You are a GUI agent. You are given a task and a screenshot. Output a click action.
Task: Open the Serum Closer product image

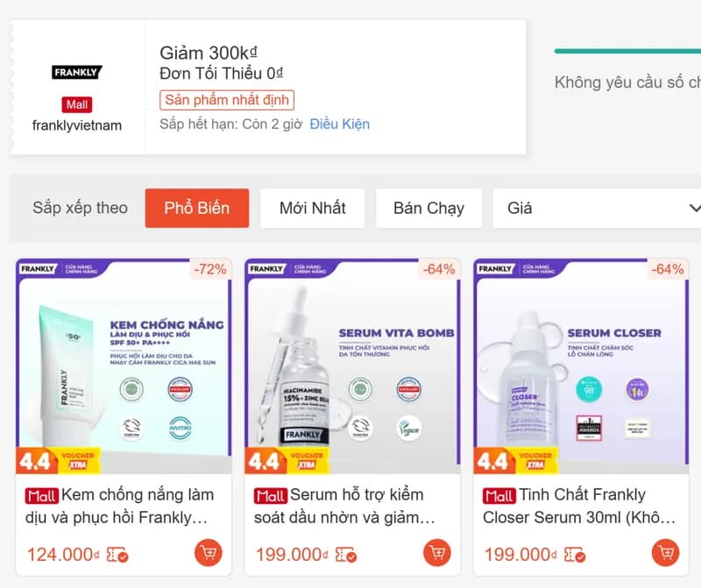pos(581,366)
